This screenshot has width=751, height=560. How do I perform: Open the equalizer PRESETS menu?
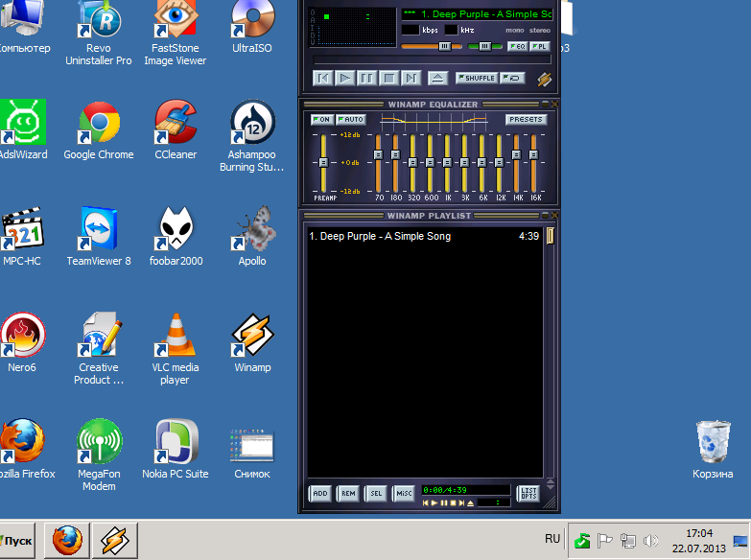coord(526,119)
